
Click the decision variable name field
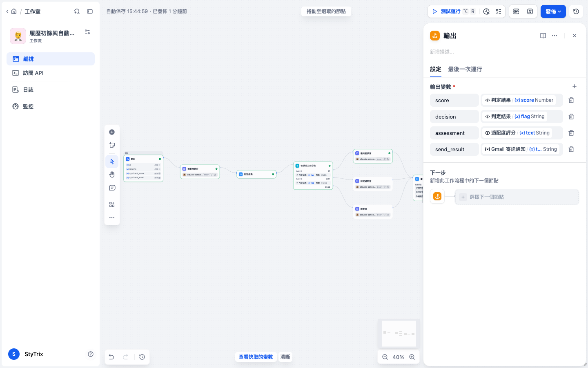[x=454, y=117]
